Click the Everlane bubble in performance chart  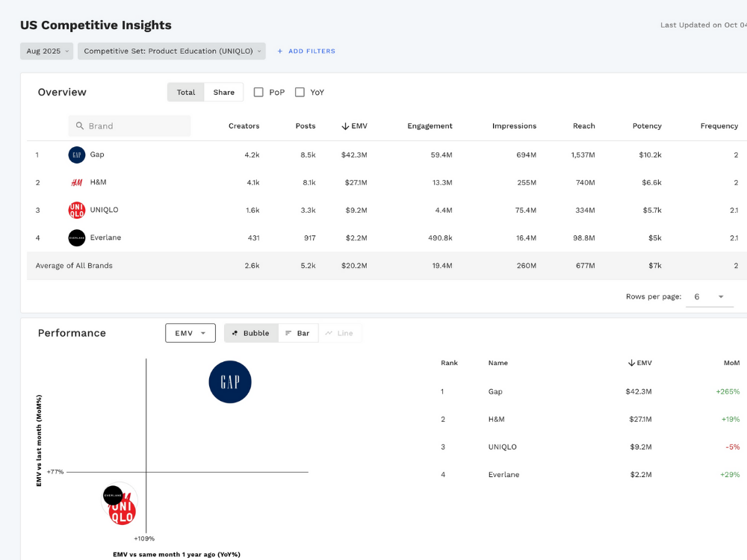tap(113, 495)
